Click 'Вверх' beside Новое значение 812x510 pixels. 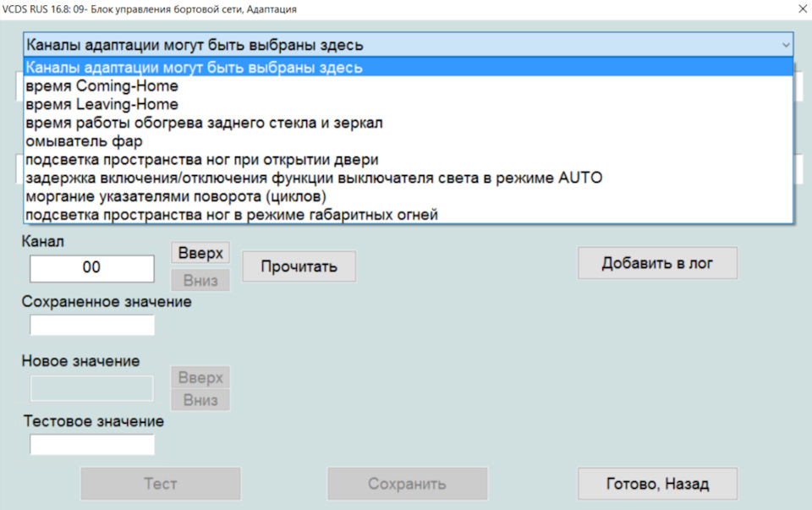click(200, 377)
